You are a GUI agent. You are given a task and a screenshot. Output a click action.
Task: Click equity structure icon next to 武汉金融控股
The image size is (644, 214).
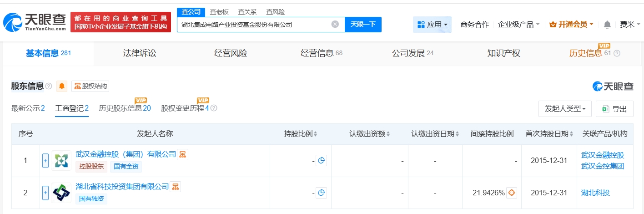(x=182, y=154)
